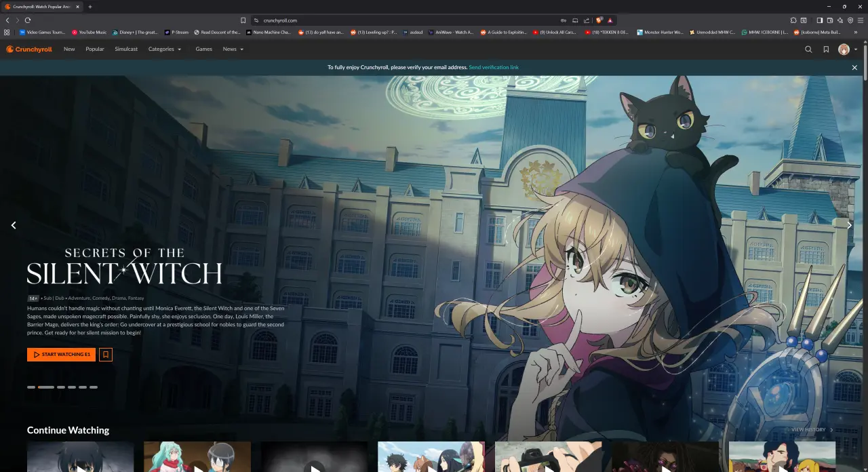
Task: Close the Crunchyroll browser tab
Action: click(x=78, y=7)
